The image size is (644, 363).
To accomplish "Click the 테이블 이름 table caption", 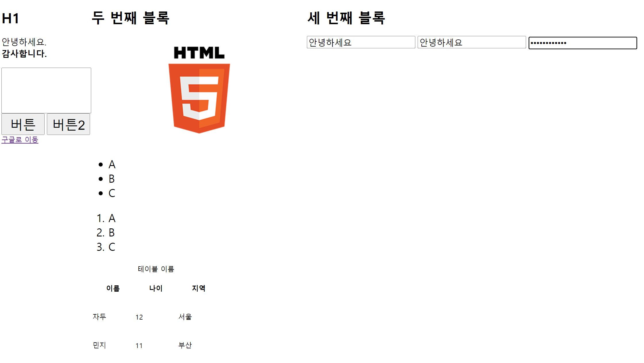I will point(156,269).
